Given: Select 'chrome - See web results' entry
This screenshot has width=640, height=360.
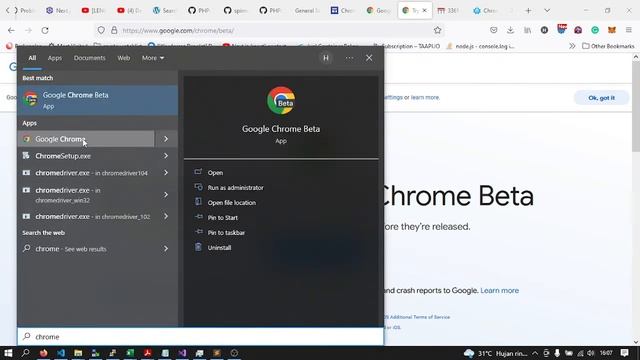Looking at the screenshot, I should coord(86,249).
